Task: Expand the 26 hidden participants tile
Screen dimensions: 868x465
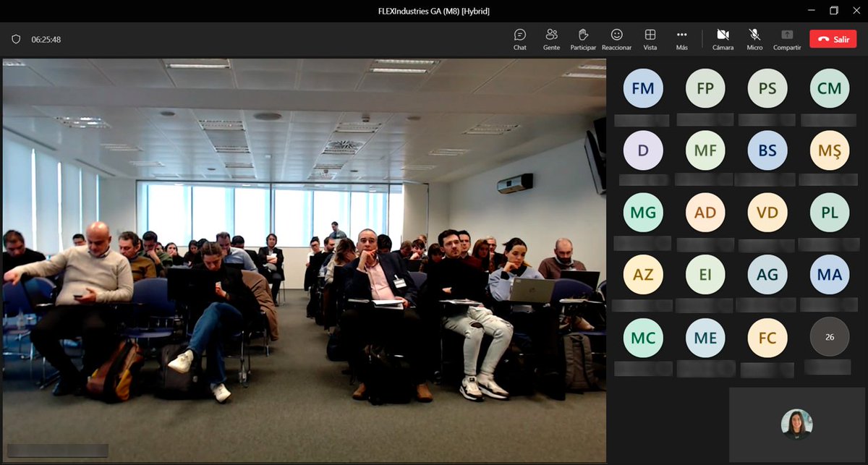Action: (x=828, y=336)
